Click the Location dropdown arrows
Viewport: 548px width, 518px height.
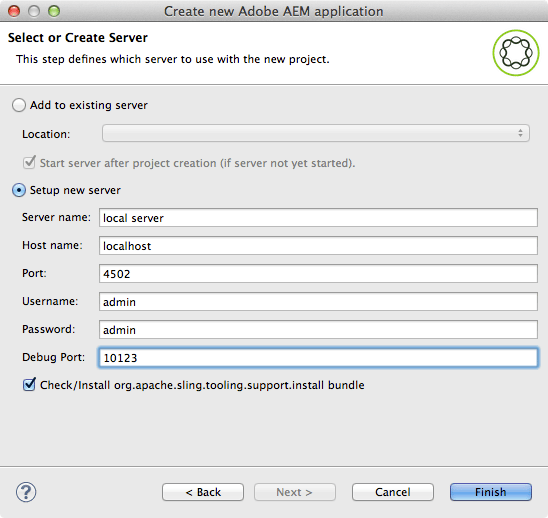pos(520,133)
